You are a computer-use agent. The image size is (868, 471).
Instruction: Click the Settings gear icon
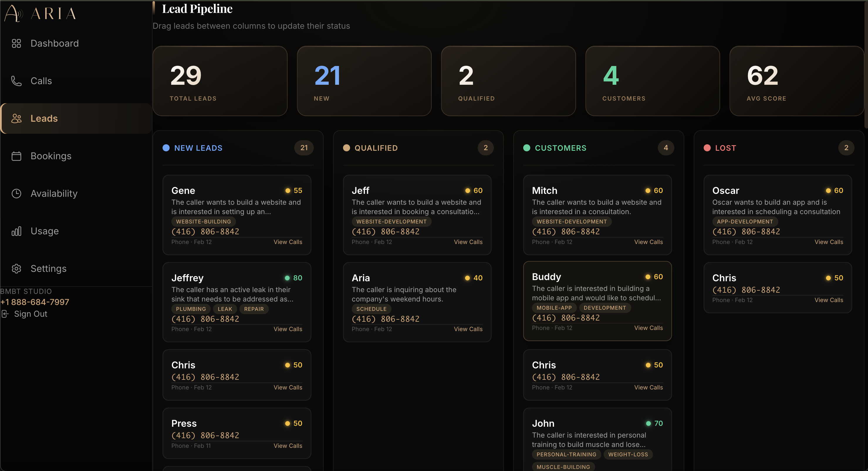16,268
